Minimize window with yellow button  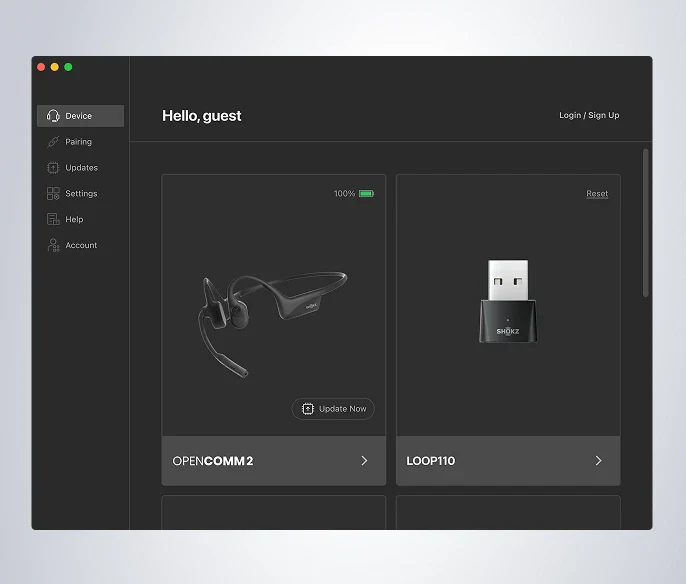tap(55, 67)
